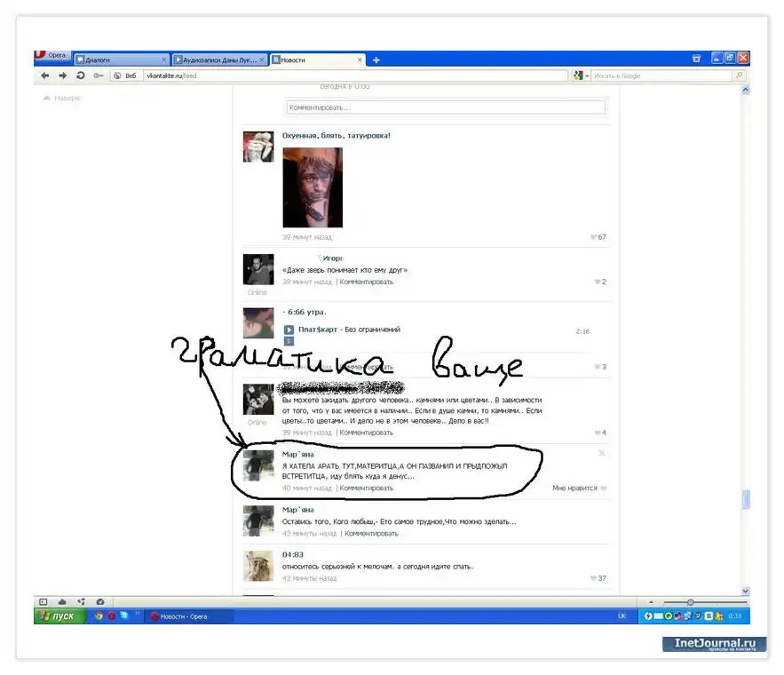
Task: Click the vkontakte.ru address bar
Action: tap(355, 76)
